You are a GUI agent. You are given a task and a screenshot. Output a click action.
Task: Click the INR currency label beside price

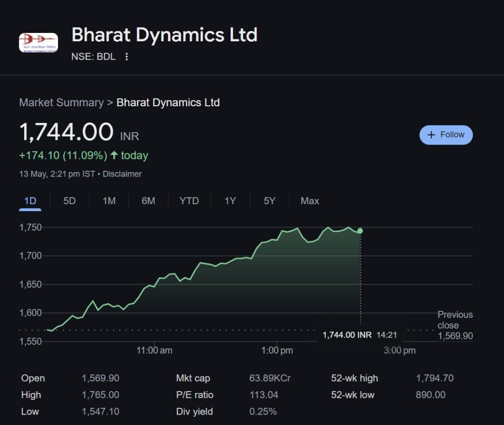tap(129, 136)
